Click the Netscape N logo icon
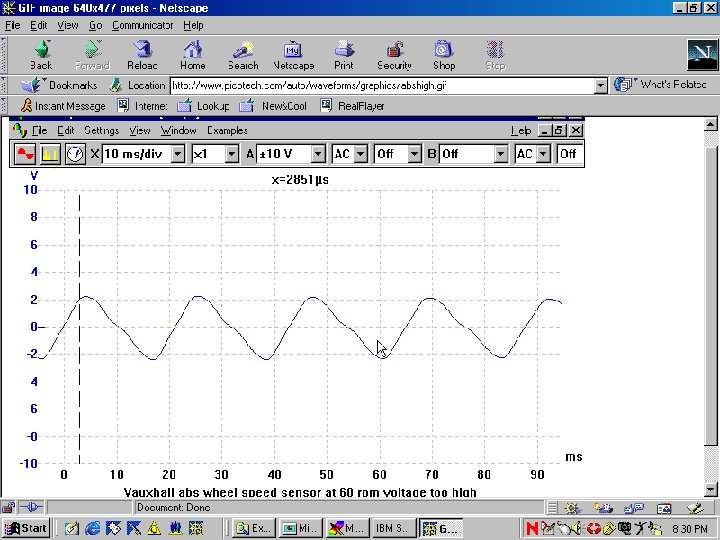 tap(700, 53)
